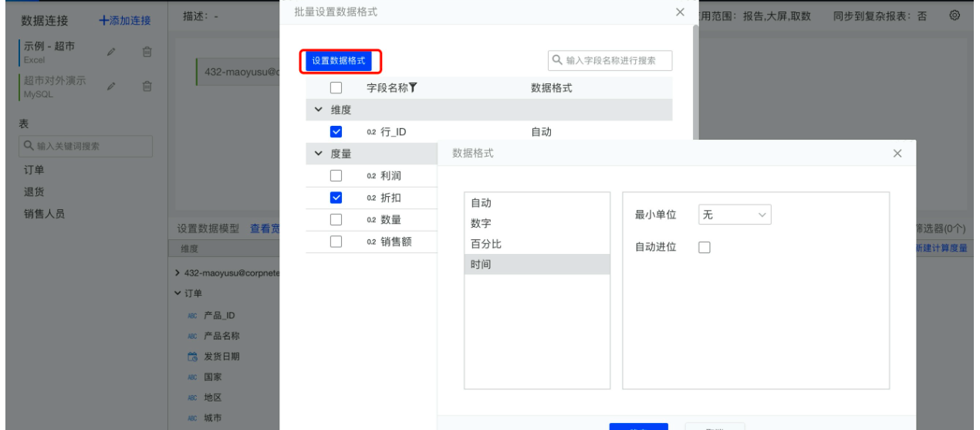Viewport: 980px width, 430px height.
Task: Close the 批量设置数据格式 dialog
Action: 680,12
